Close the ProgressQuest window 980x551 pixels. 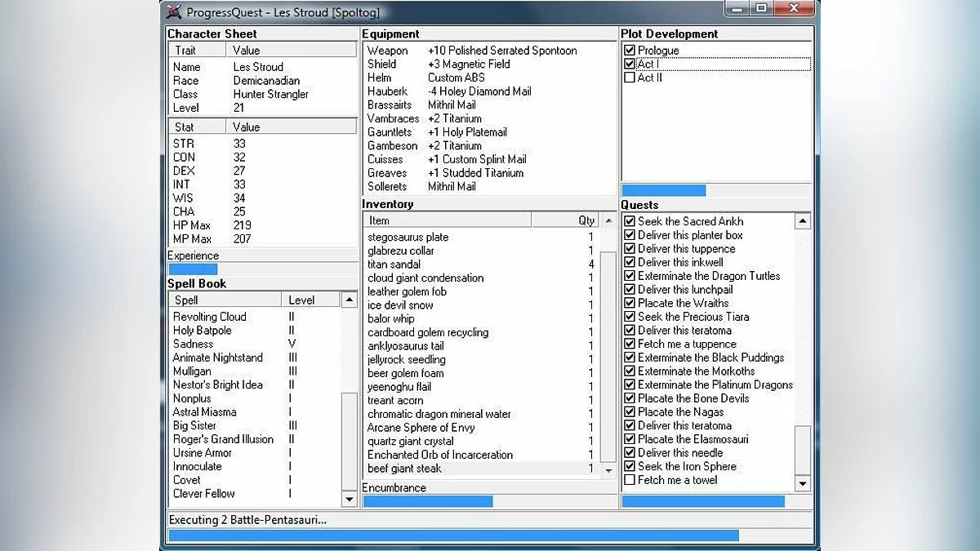(792, 7)
